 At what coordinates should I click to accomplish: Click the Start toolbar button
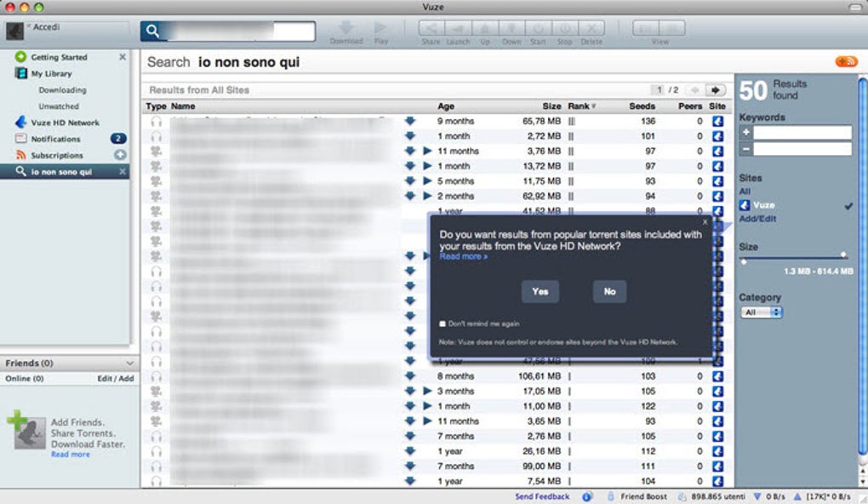coord(538,28)
